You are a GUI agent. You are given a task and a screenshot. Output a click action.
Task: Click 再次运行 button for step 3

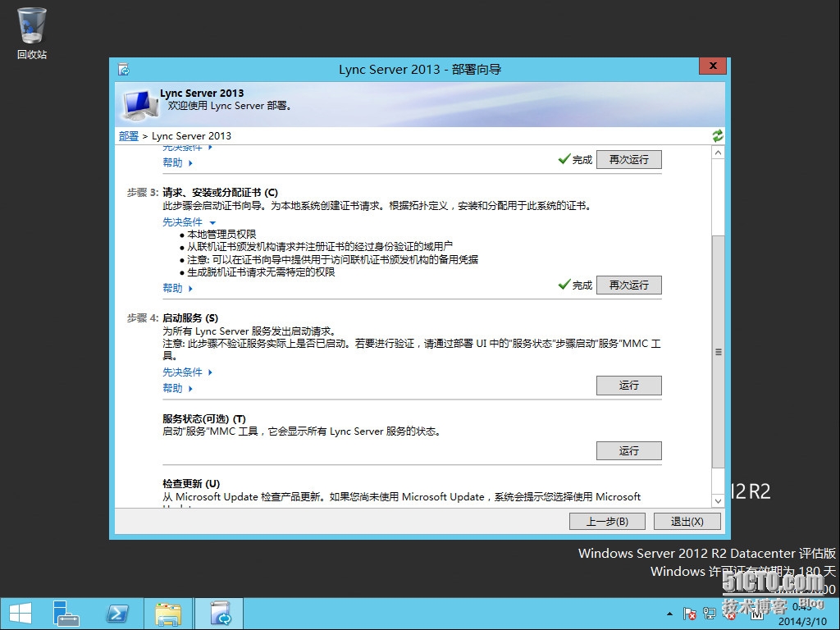[x=629, y=285]
